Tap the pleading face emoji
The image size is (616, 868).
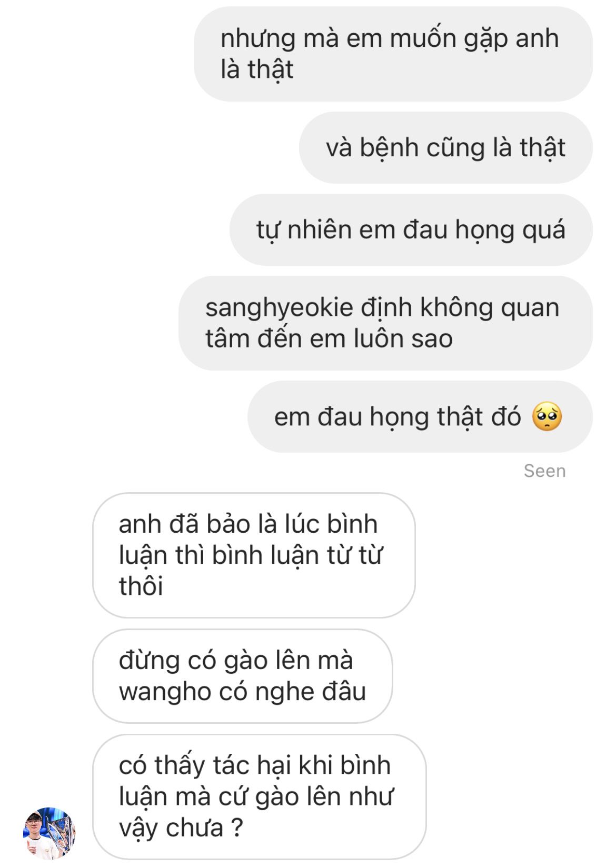click(x=547, y=417)
